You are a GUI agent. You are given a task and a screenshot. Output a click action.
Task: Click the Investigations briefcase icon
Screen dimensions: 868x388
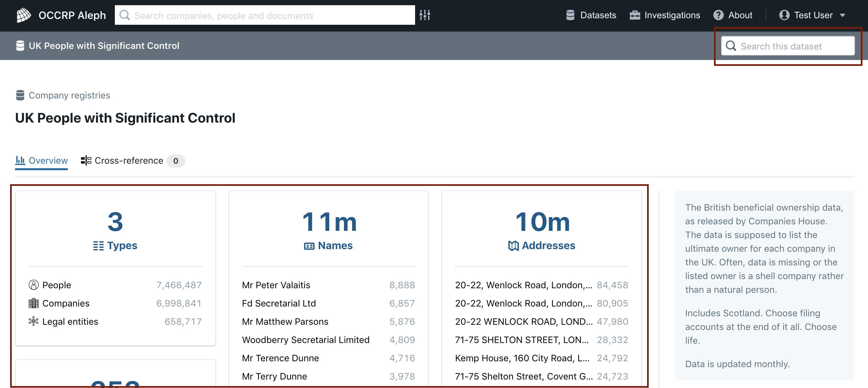(635, 15)
